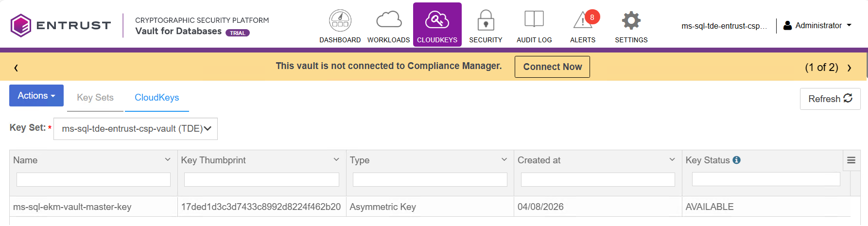Open the Security padlock icon
The width and height of the screenshot is (868, 226).
(x=486, y=20)
